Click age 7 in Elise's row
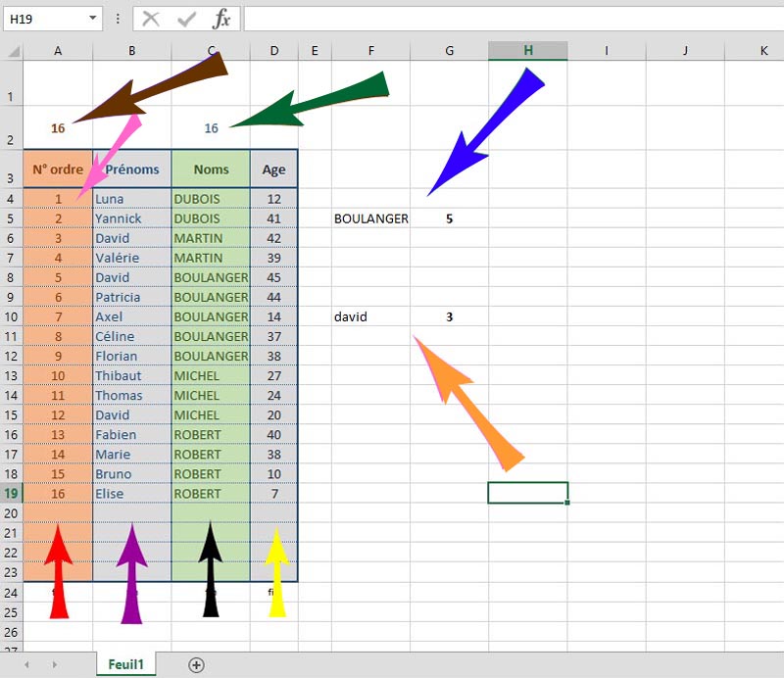 [x=274, y=494]
